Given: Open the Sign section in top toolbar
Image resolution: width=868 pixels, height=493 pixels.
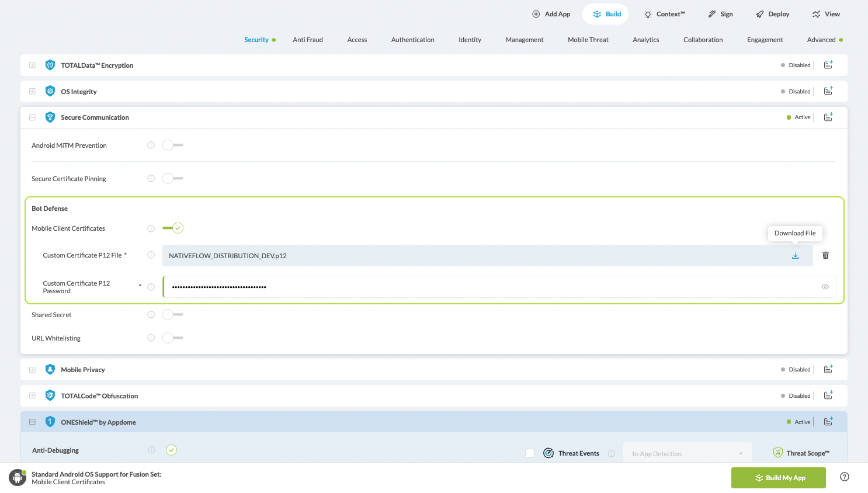Looking at the screenshot, I should pos(720,13).
